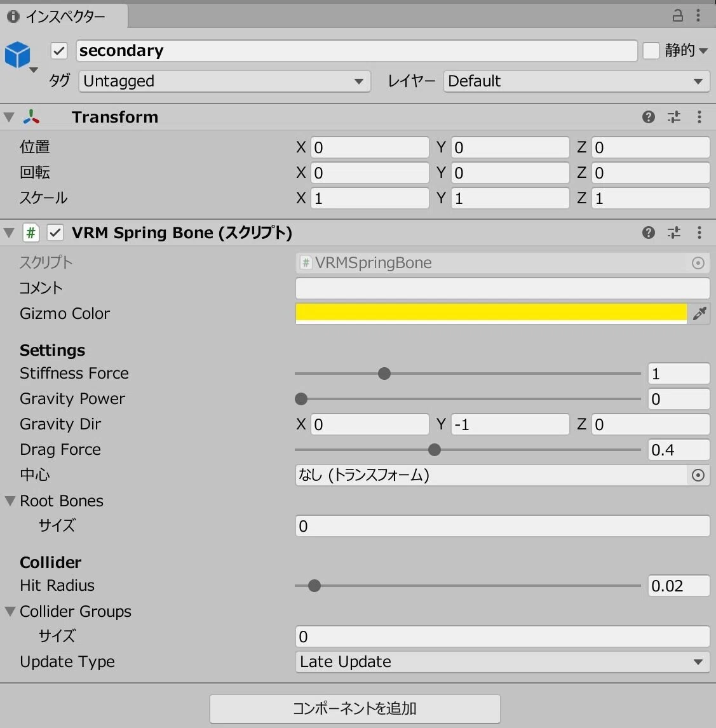Open VRM Spring Bone help icon

coord(649,232)
